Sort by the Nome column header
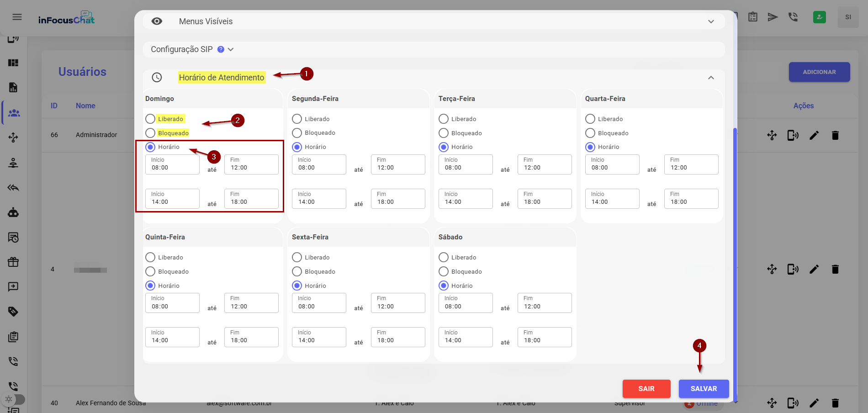868x413 pixels. [x=85, y=106]
